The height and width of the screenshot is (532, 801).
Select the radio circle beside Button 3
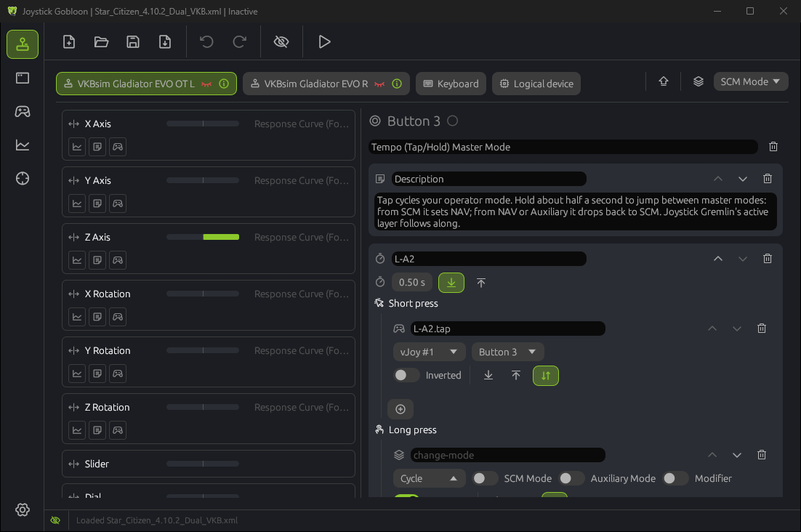453,121
